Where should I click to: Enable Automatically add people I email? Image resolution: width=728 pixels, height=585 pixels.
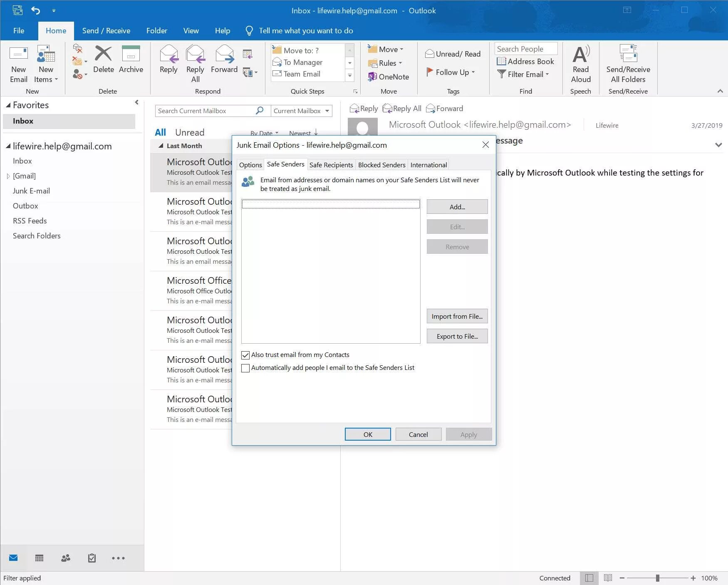coord(245,368)
